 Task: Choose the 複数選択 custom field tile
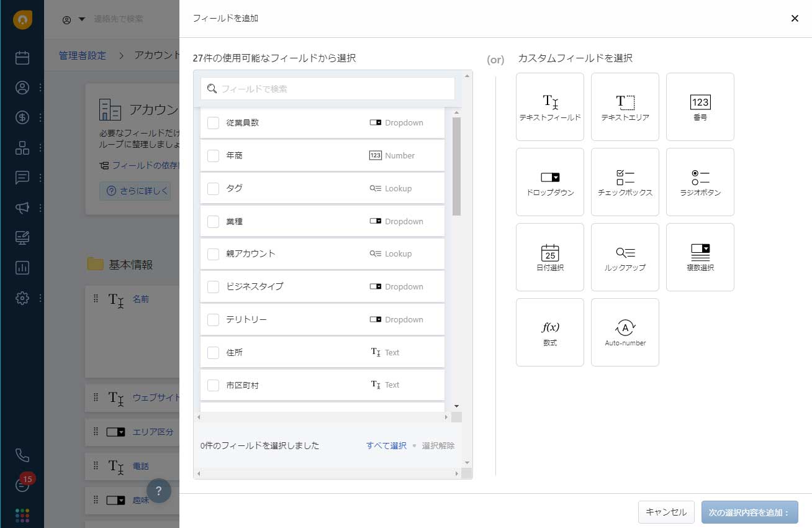[x=700, y=257]
